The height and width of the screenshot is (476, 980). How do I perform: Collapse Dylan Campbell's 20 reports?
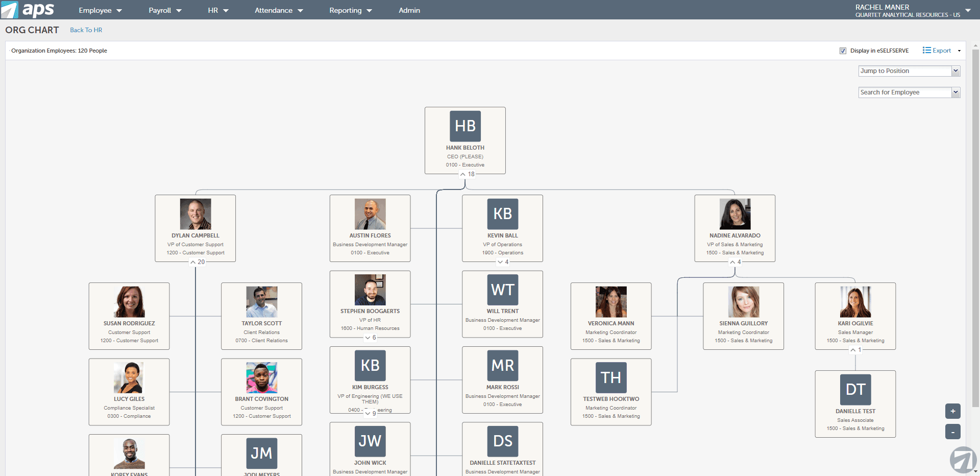(x=193, y=262)
